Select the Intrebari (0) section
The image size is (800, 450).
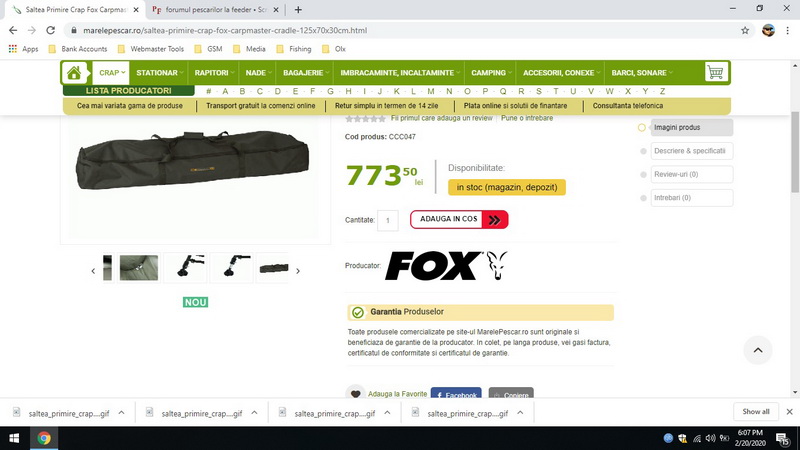tap(691, 198)
